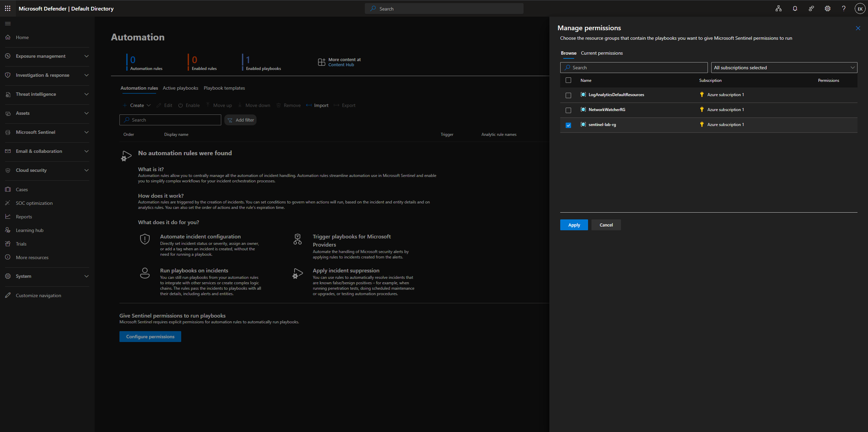Open SOC optimization in sidebar
Image resolution: width=868 pixels, height=432 pixels.
(x=34, y=203)
